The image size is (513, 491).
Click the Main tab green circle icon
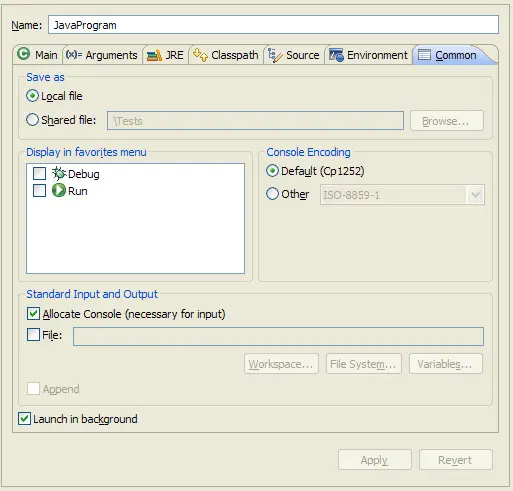coord(23,54)
